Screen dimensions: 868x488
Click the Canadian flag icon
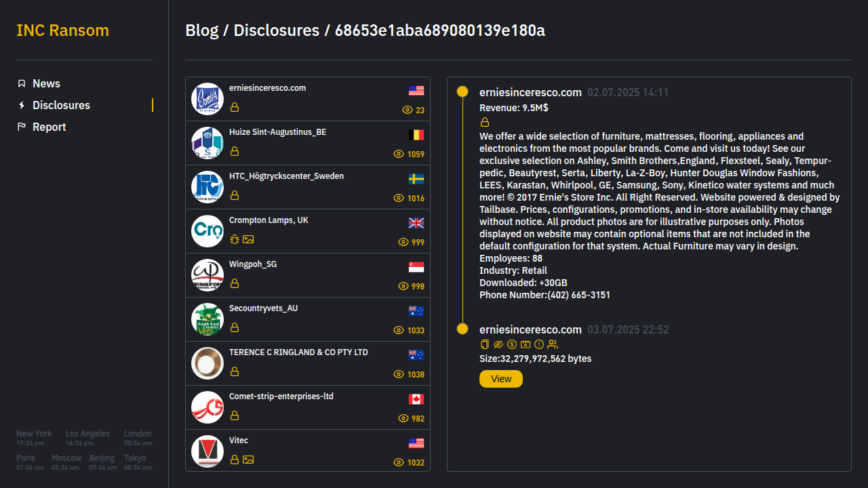(x=416, y=399)
